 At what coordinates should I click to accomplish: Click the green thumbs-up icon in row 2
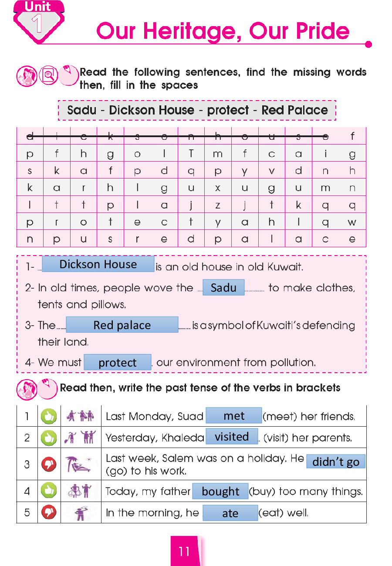click(x=48, y=437)
